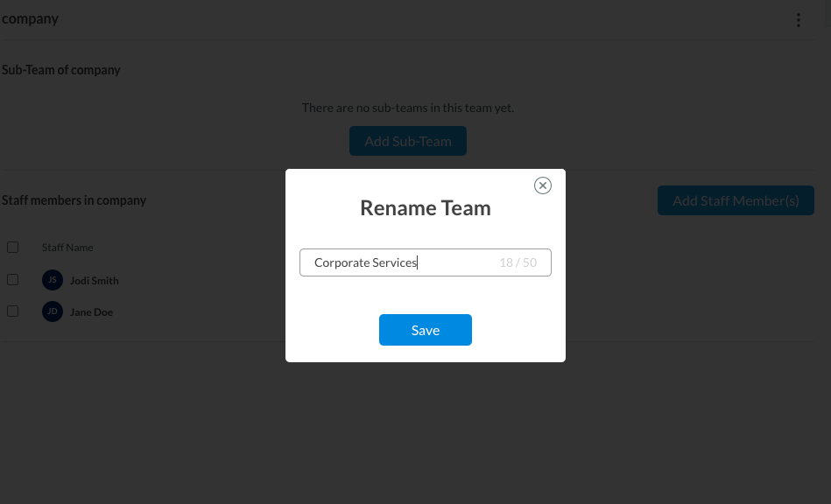831x504 pixels.
Task: Select the checkbox for Jane Doe
Action: pyautogui.click(x=13, y=311)
